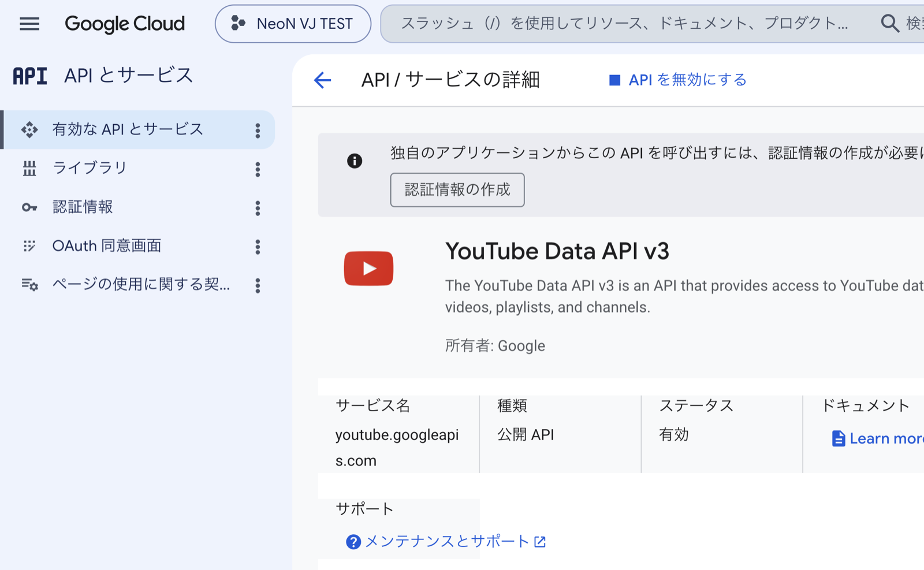Viewport: 924px width, 570px height.
Task: Select the 公開 API type value
Action: coord(526,435)
